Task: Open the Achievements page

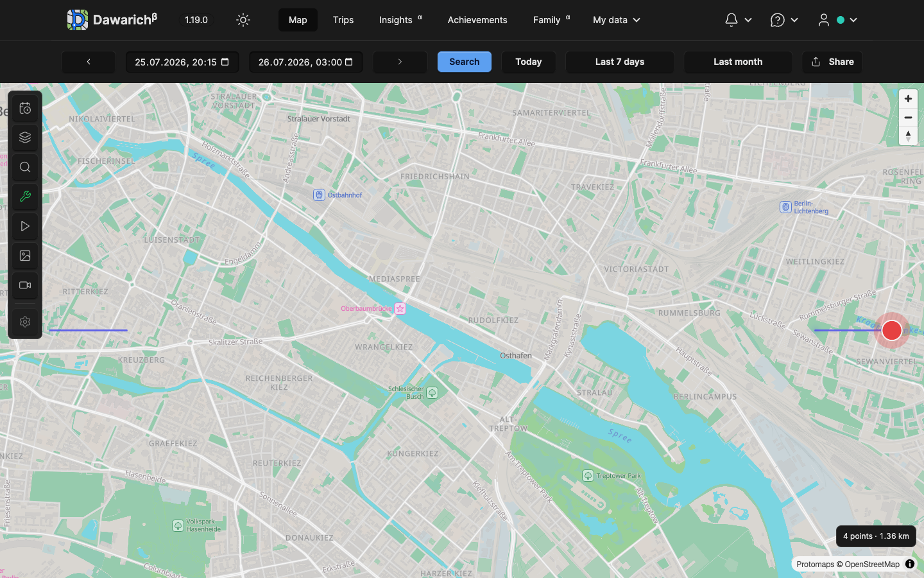Action: [x=477, y=20]
